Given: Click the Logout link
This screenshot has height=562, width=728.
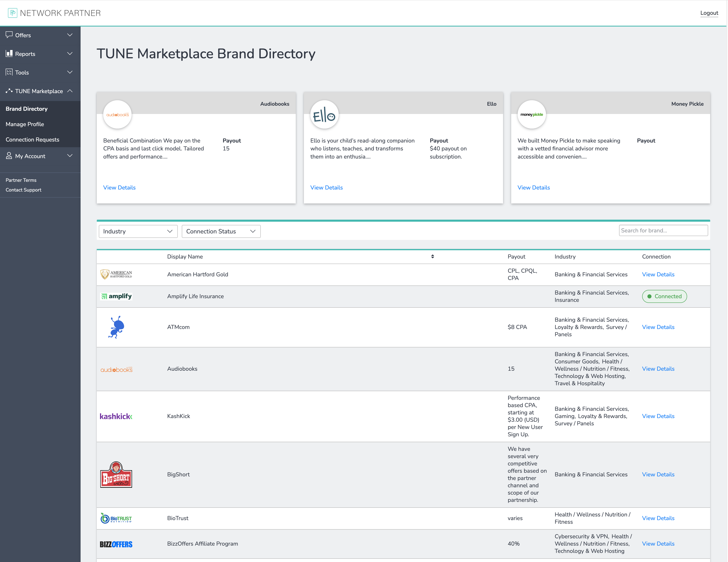Looking at the screenshot, I should click(709, 13).
